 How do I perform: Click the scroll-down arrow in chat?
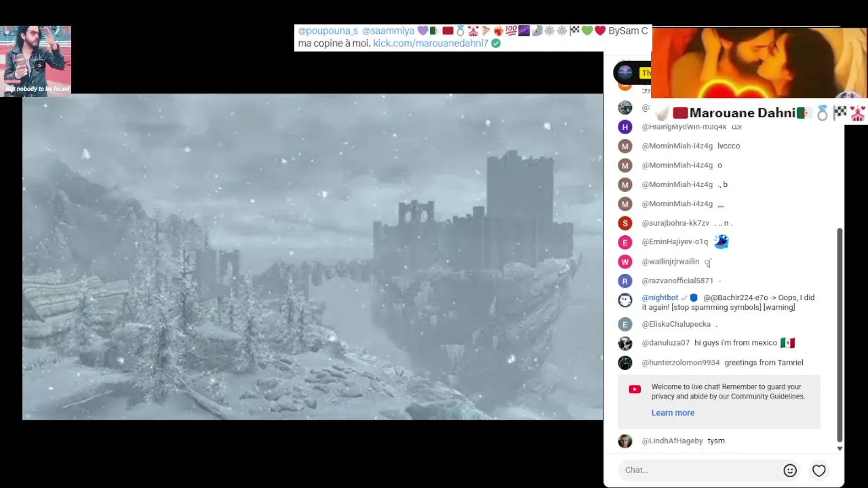[840, 449]
